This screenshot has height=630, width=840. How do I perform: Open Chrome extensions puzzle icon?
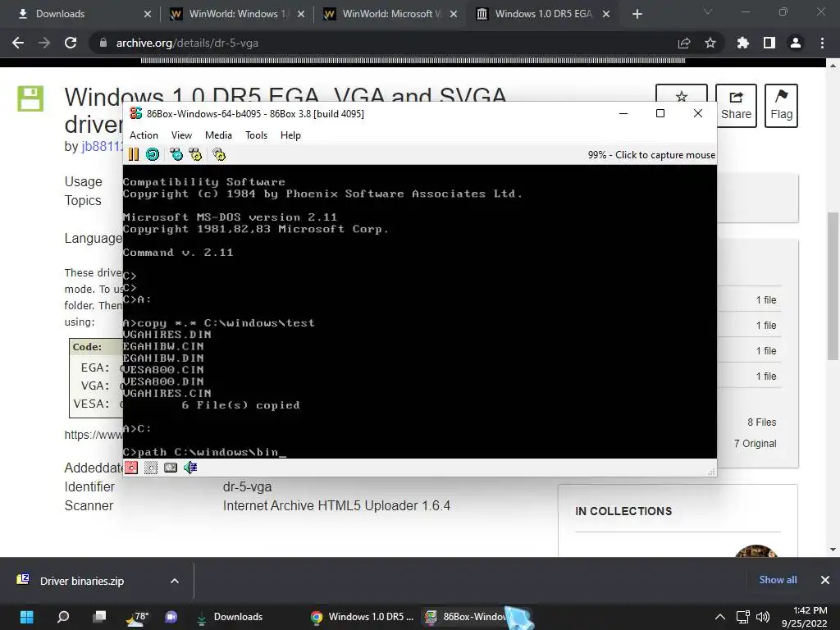point(743,43)
